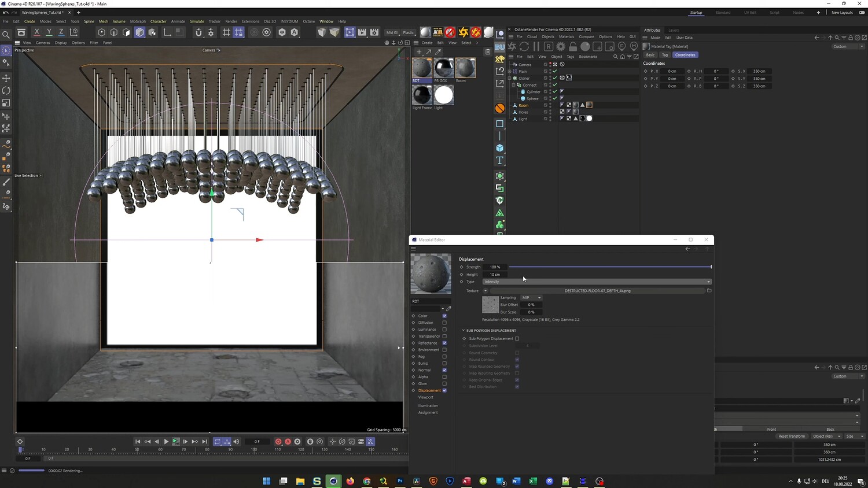
Task: Click the magnet snap icon
Action: pyautogui.click(x=198, y=32)
